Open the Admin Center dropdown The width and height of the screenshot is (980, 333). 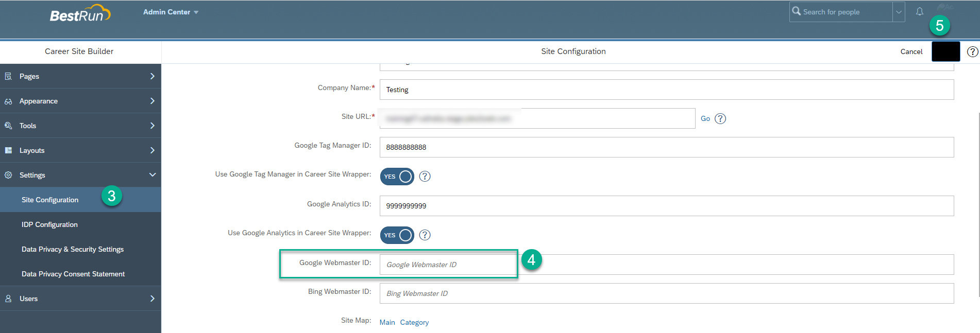click(x=171, y=12)
